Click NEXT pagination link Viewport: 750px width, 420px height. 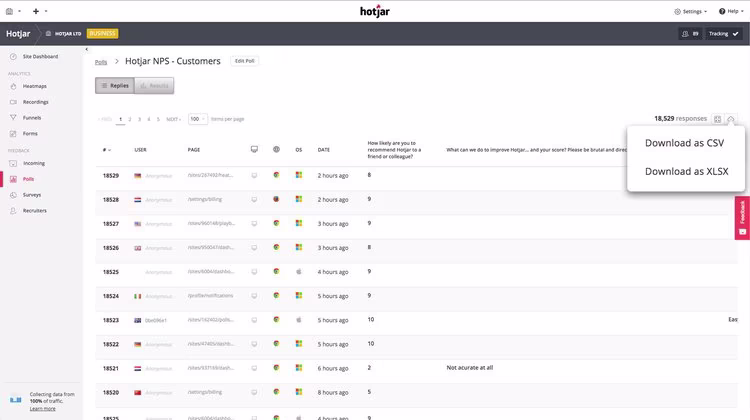pyautogui.click(x=173, y=119)
